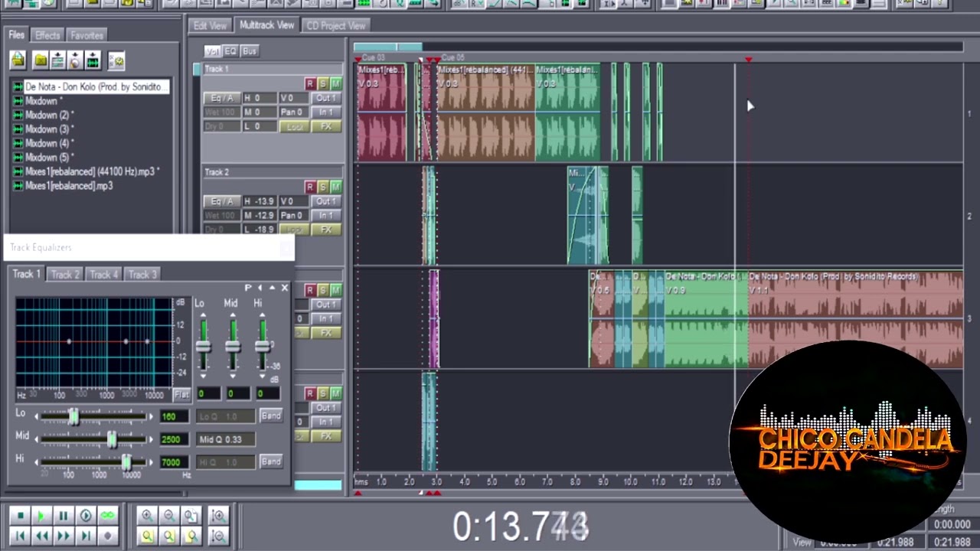This screenshot has width=980, height=551.
Task: Click the Insert Into Multitrack icon
Action: click(58, 60)
